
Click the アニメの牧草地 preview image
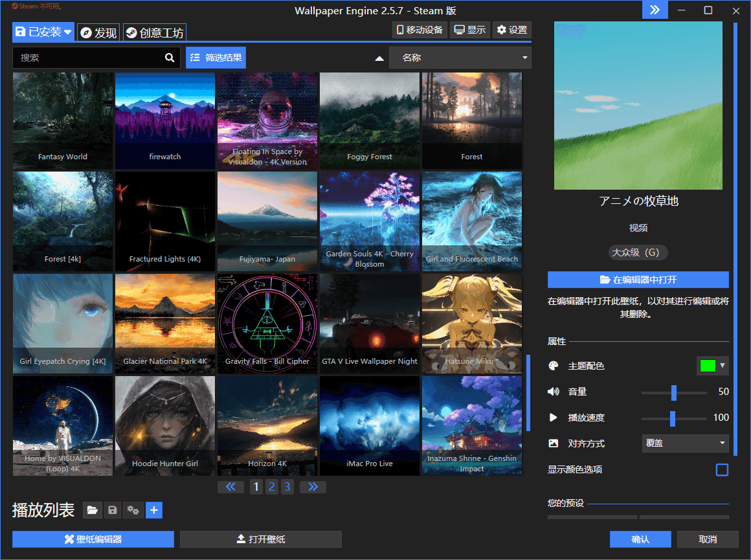pyautogui.click(x=638, y=106)
